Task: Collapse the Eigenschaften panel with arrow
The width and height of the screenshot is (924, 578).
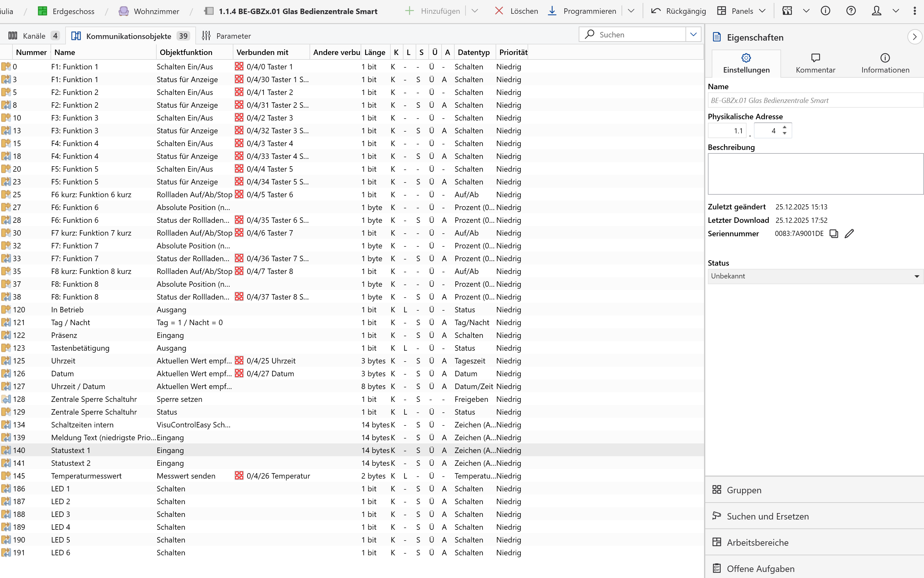Action: point(914,37)
